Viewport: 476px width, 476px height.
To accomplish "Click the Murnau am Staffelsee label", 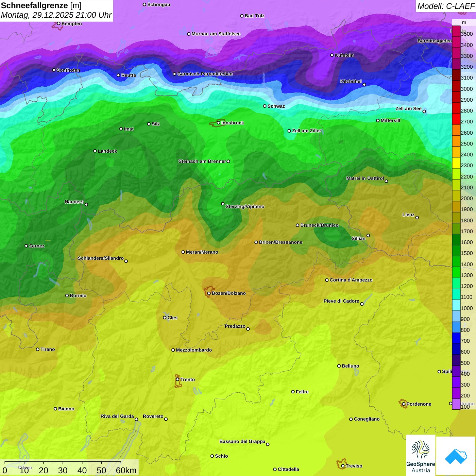I will tap(216, 34).
